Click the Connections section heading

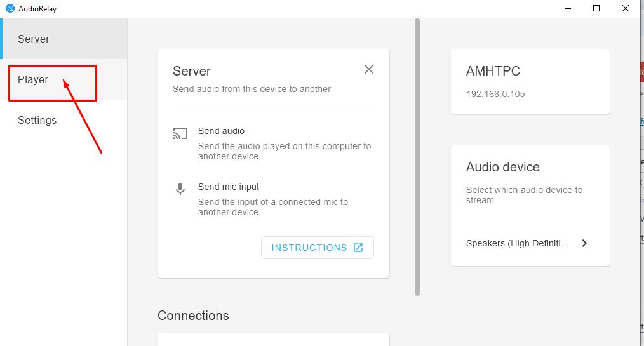coord(193,316)
